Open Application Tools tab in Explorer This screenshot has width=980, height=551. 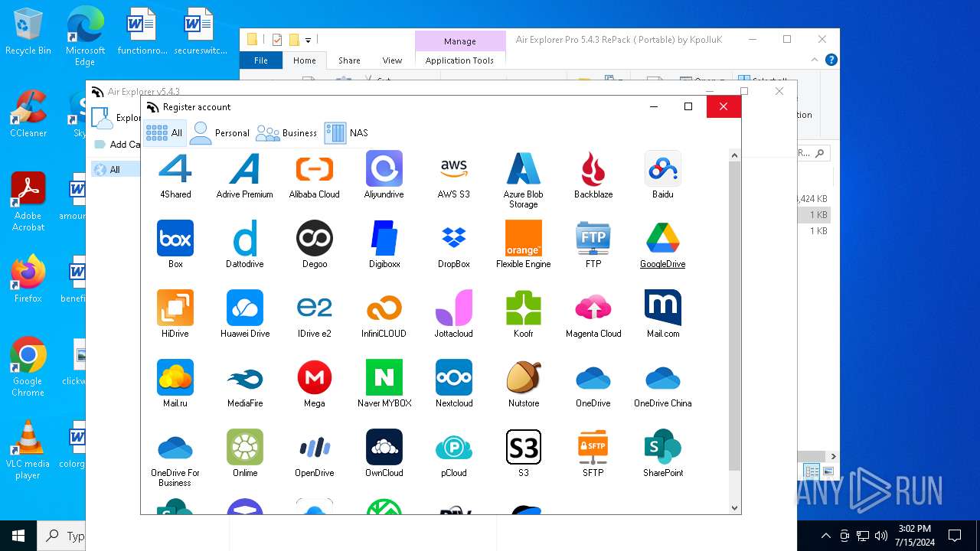(459, 60)
